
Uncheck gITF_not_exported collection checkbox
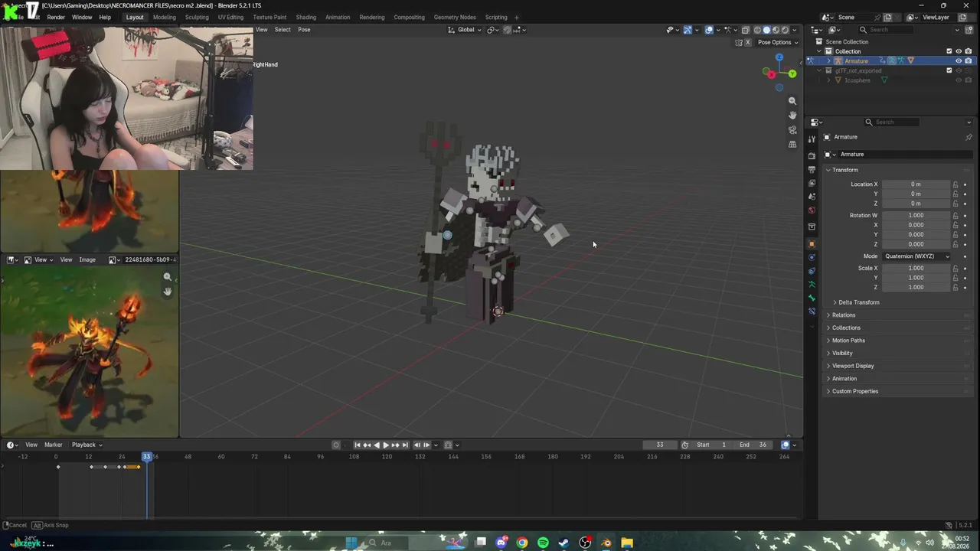pyautogui.click(x=949, y=70)
